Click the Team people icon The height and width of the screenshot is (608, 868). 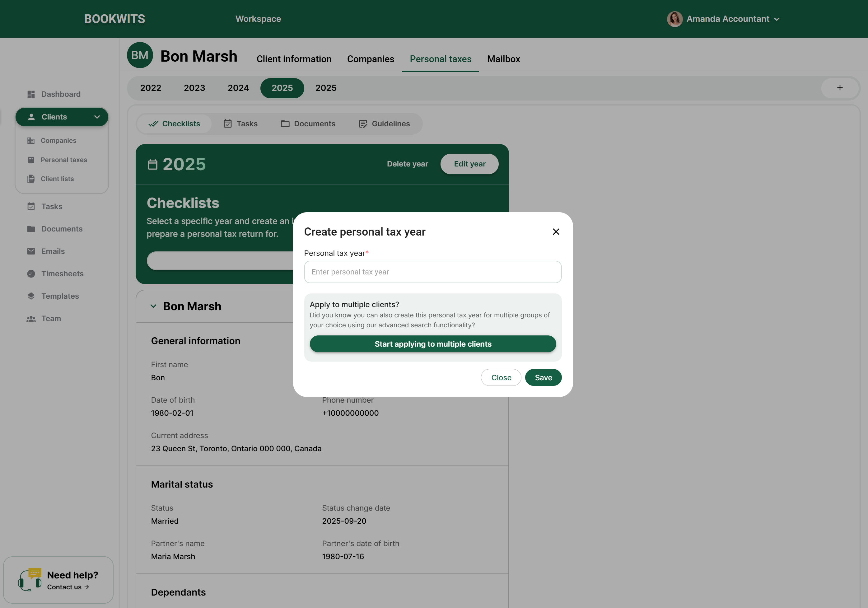31,319
